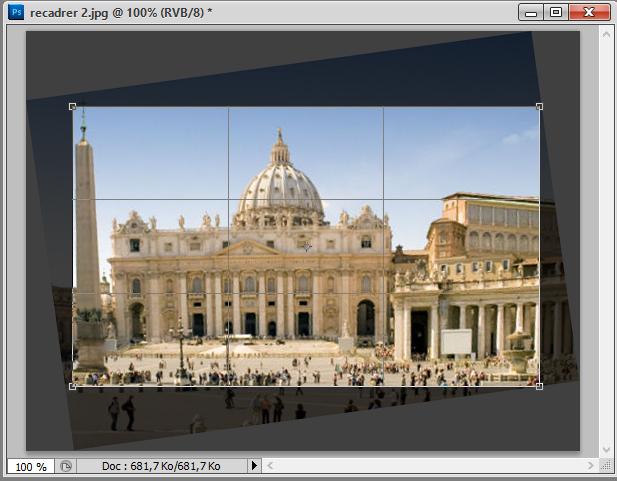Click the vertical scrollbar down arrow
The image size is (617, 481).
(606, 449)
